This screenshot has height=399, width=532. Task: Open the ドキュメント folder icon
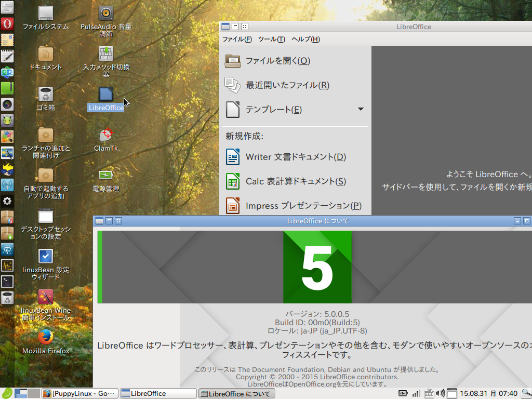pos(46,58)
